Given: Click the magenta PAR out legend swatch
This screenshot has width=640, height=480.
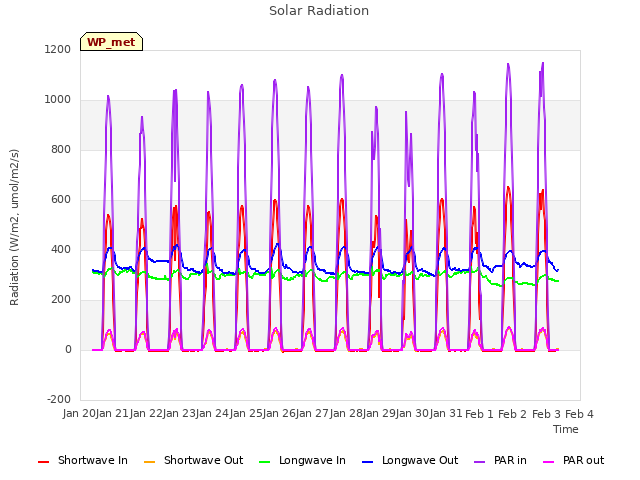Looking at the screenshot, I should (x=549, y=462).
